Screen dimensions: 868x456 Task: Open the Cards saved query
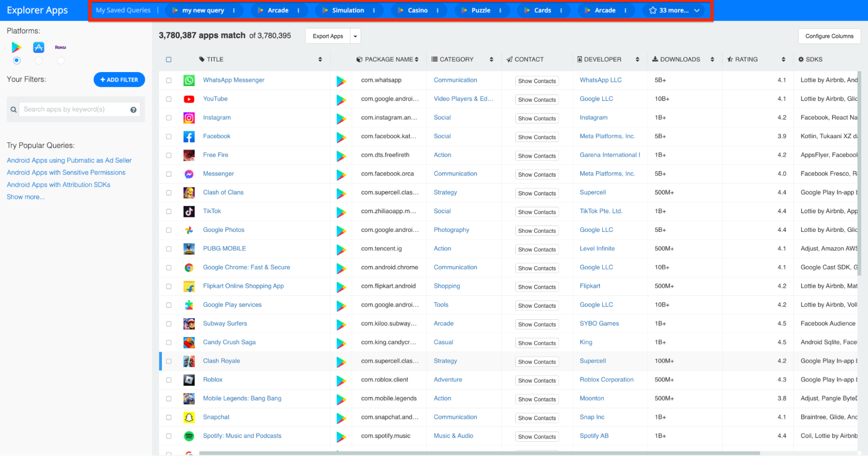point(543,10)
